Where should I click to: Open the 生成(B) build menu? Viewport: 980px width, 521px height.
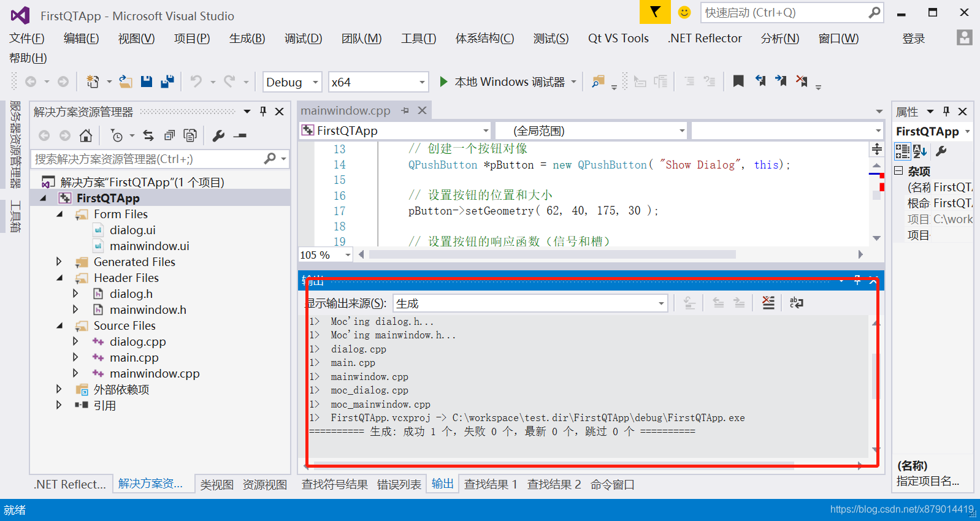(247, 38)
